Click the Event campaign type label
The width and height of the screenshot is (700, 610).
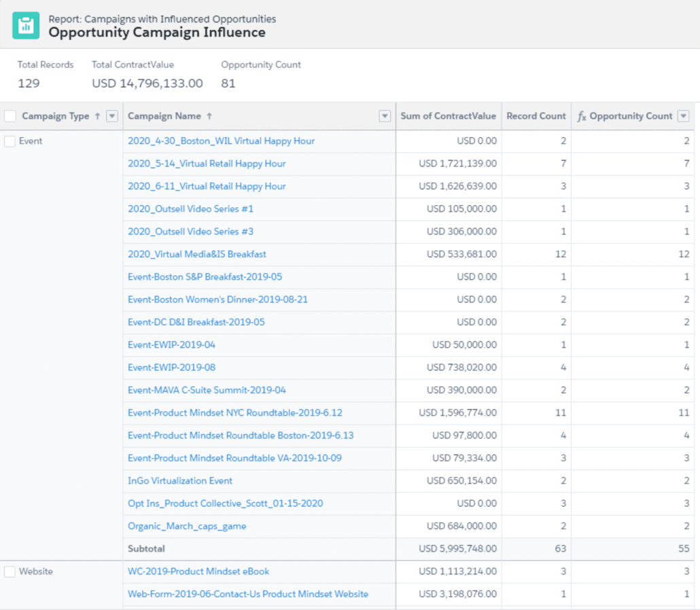31,141
